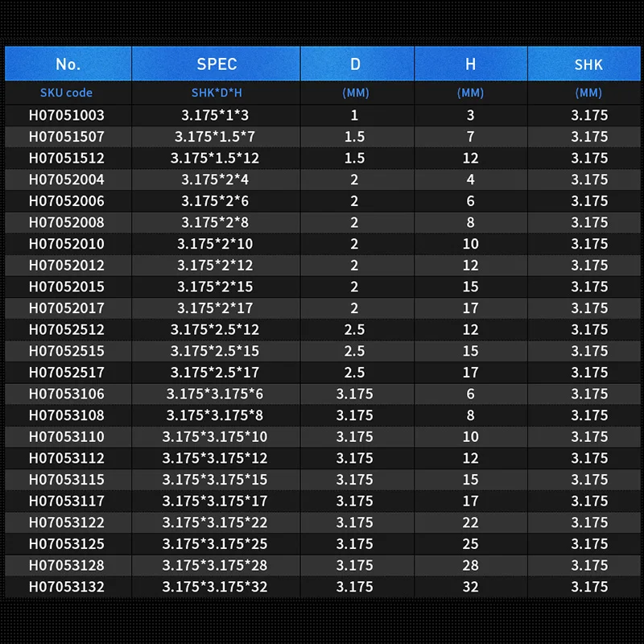This screenshot has height=644, width=644.
Task: Click the spec cell 3.175*3.175*22
Action: [215, 522]
